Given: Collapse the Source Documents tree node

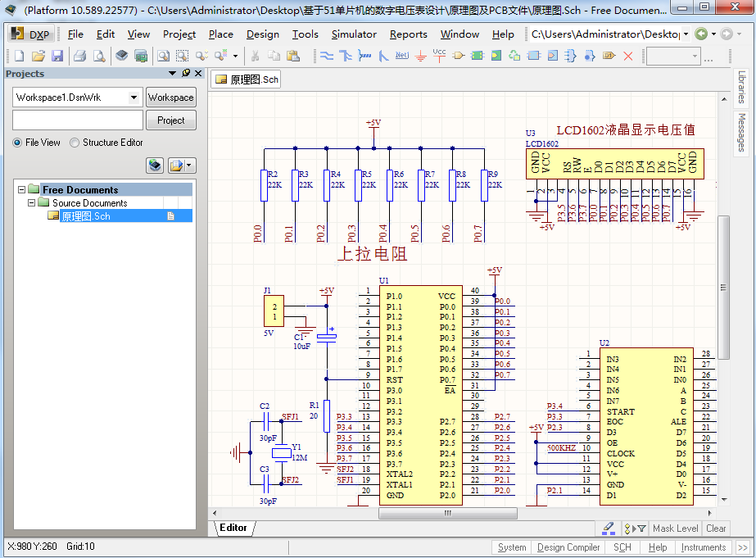Looking at the screenshot, I should (x=32, y=202).
